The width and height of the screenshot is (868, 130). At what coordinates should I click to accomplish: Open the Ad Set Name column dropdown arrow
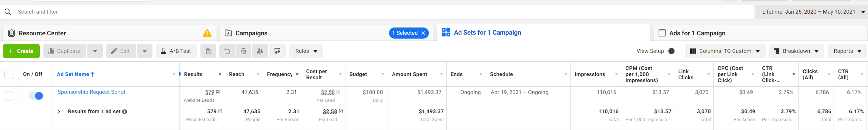[174, 74]
